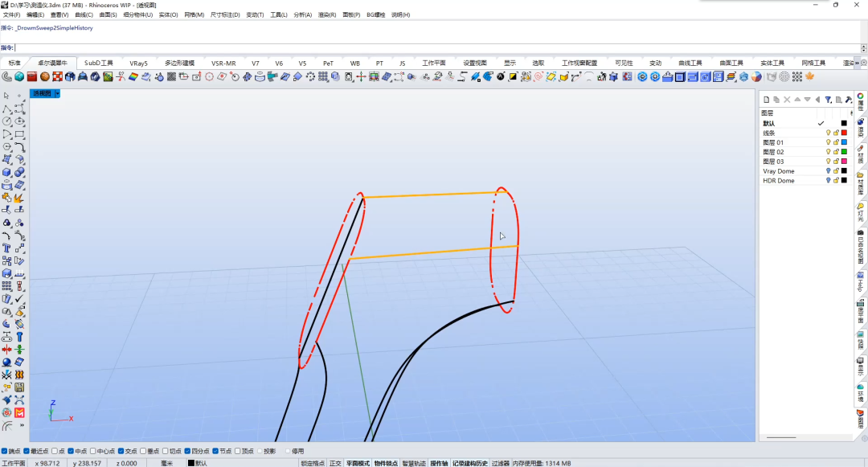868x467 pixels.
Task: Click the orange maple leaf icon
Action: 810,77
